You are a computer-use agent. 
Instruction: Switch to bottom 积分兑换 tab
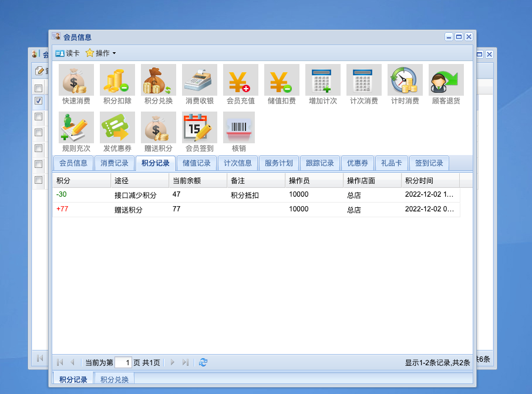[114, 379]
